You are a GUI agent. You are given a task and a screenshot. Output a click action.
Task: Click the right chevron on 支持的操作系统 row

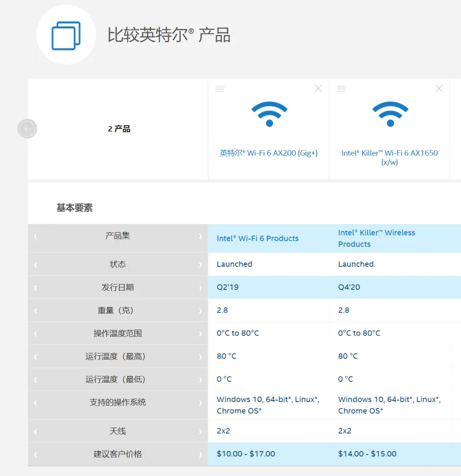coord(200,403)
